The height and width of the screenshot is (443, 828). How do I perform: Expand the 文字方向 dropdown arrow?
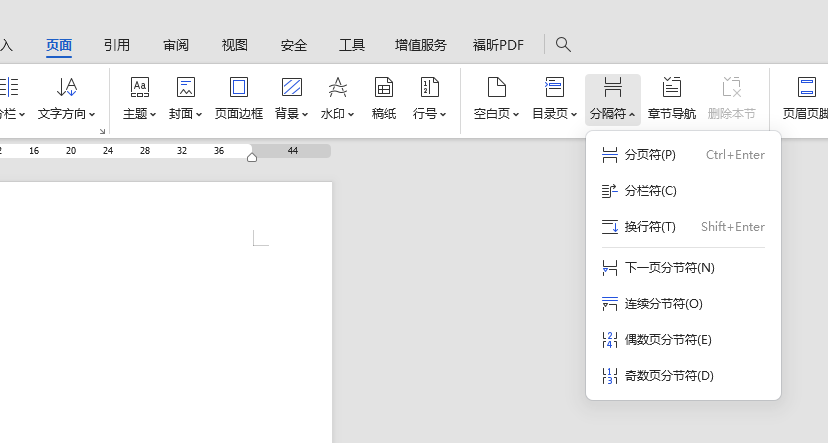pyautogui.click(x=92, y=114)
